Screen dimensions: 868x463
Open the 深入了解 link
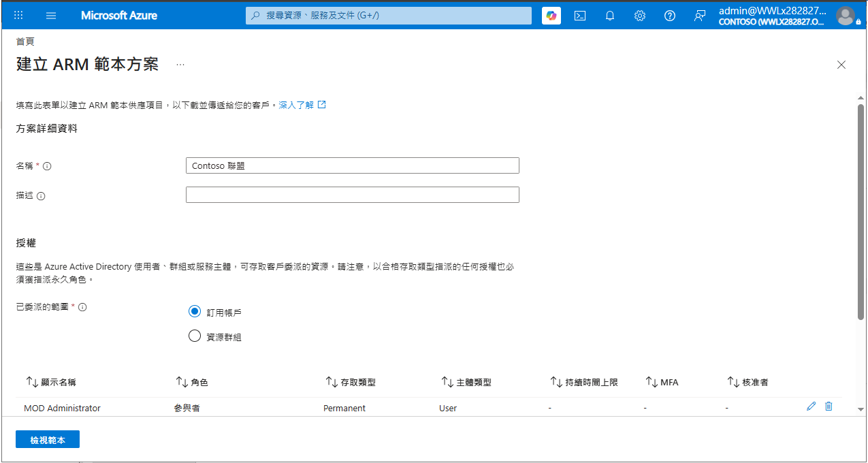pyautogui.click(x=302, y=105)
